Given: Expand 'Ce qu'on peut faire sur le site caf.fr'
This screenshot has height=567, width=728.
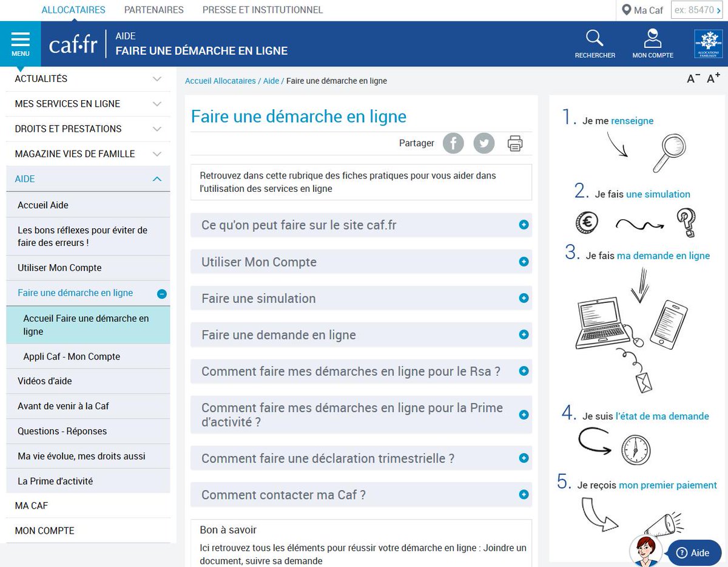Looking at the screenshot, I should click(x=361, y=225).
